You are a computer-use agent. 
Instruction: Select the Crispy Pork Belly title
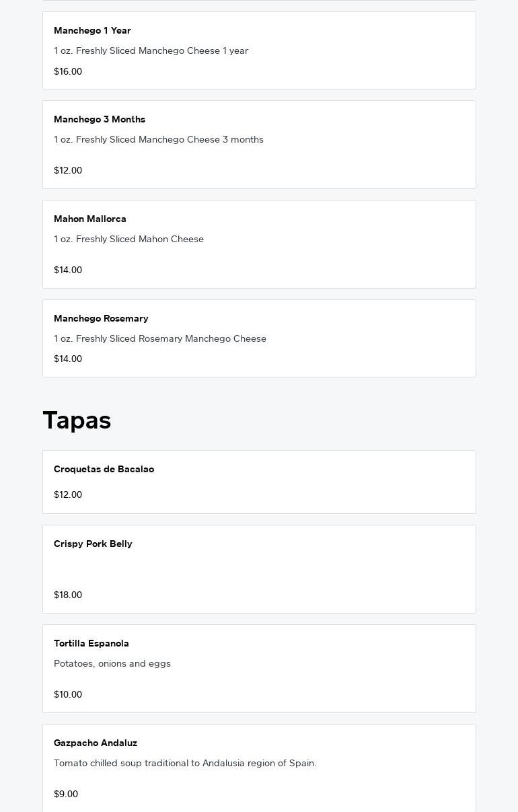tap(93, 544)
